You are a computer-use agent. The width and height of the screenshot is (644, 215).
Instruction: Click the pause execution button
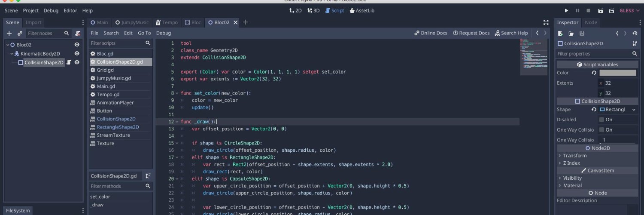[577, 10]
